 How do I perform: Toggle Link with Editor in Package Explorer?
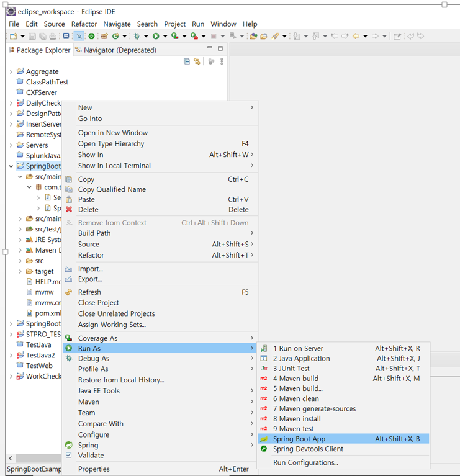(x=197, y=61)
